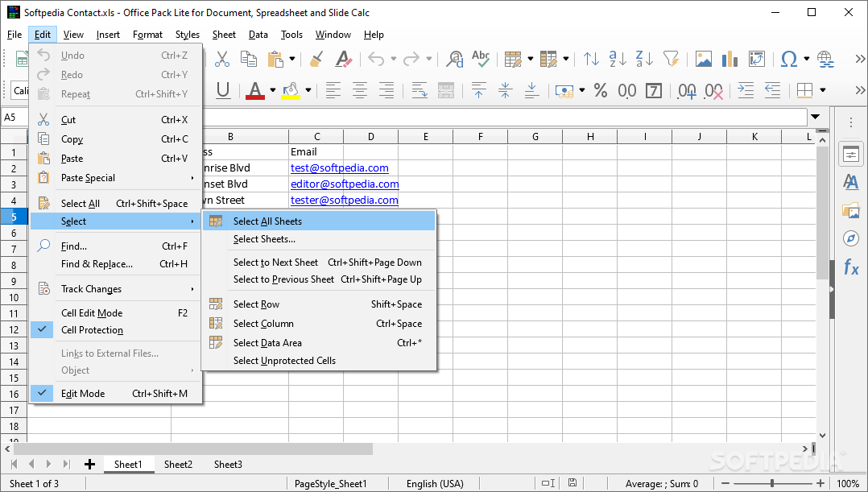Align cell content right
The height and width of the screenshot is (492, 868).
[x=386, y=90]
